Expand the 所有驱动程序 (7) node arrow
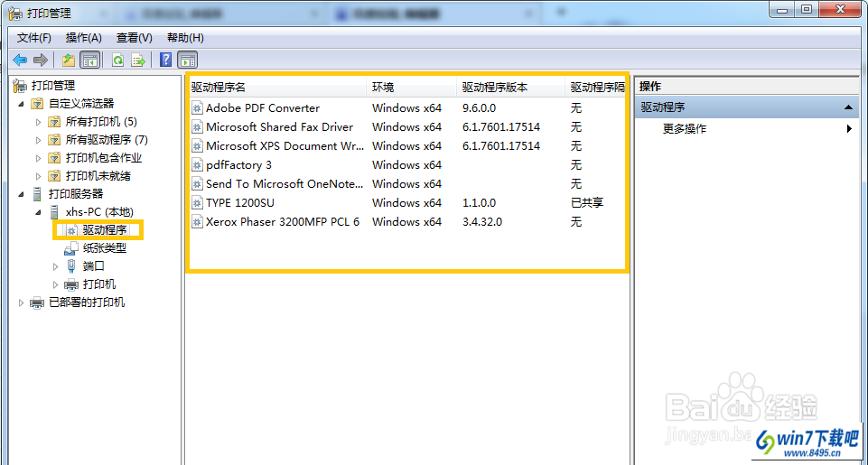Viewport: 868px width, 465px height. click(38, 140)
